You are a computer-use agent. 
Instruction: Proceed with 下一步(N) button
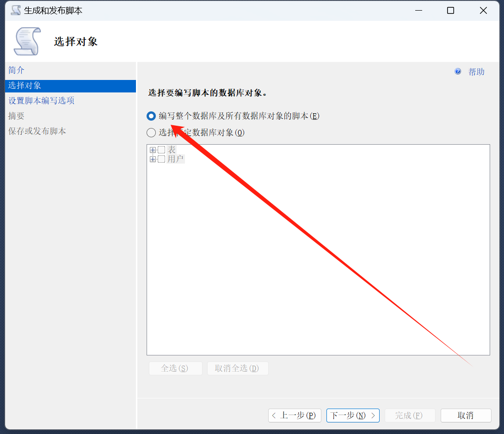[x=353, y=416]
